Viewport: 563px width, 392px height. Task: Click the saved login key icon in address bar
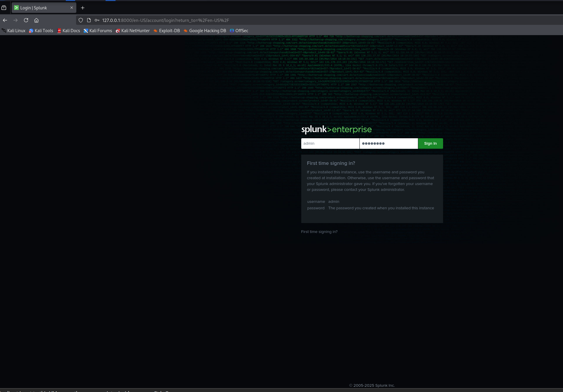coord(97,20)
